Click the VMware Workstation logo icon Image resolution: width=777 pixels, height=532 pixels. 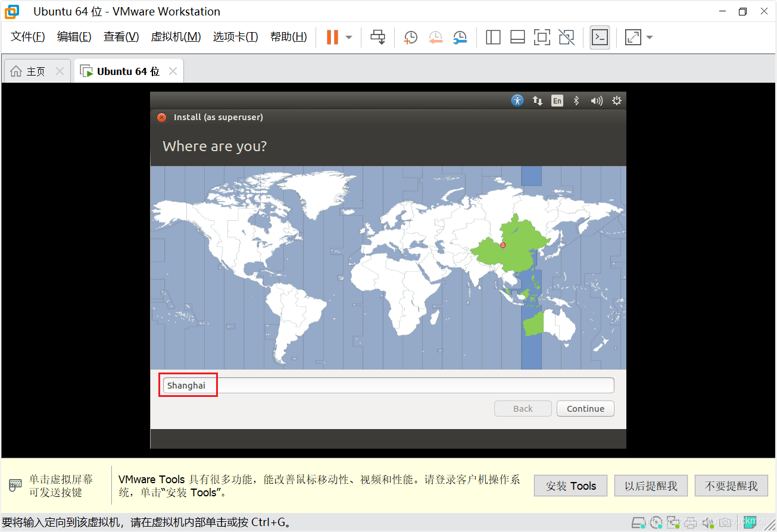(x=12, y=11)
